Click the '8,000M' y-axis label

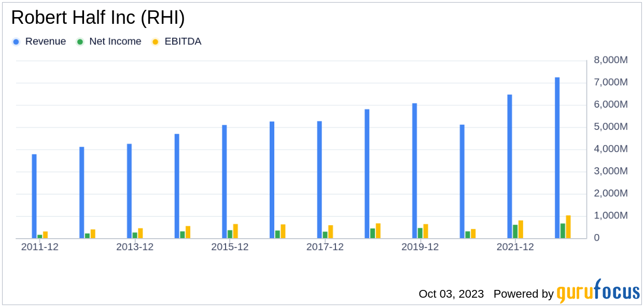pos(611,60)
